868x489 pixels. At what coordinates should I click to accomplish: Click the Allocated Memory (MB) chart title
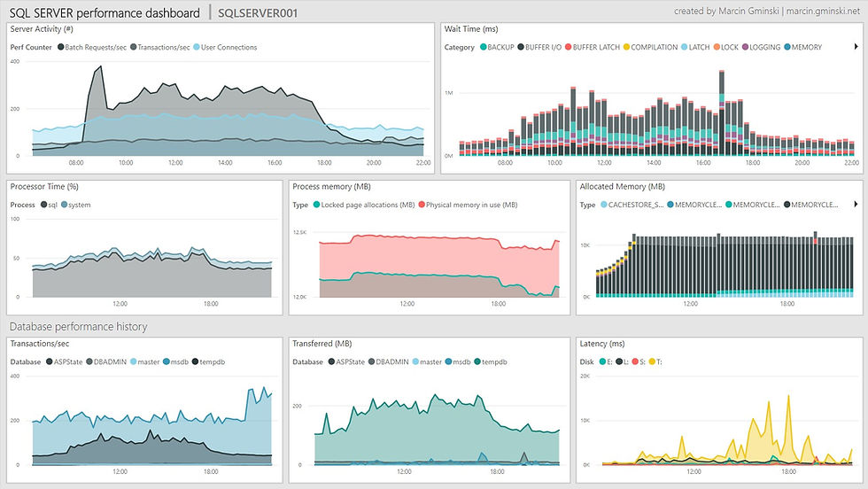click(x=622, y=187)
